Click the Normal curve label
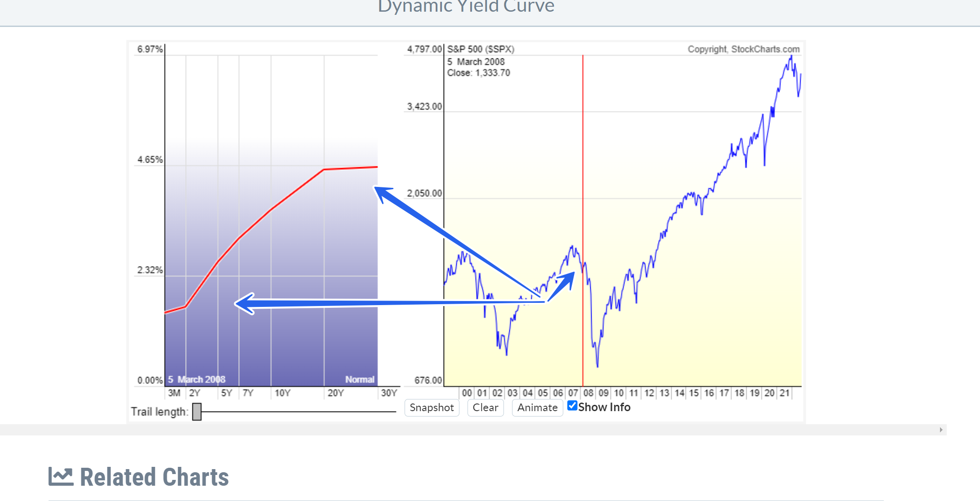The image size is (980, 501). click(x=360, y=380)
